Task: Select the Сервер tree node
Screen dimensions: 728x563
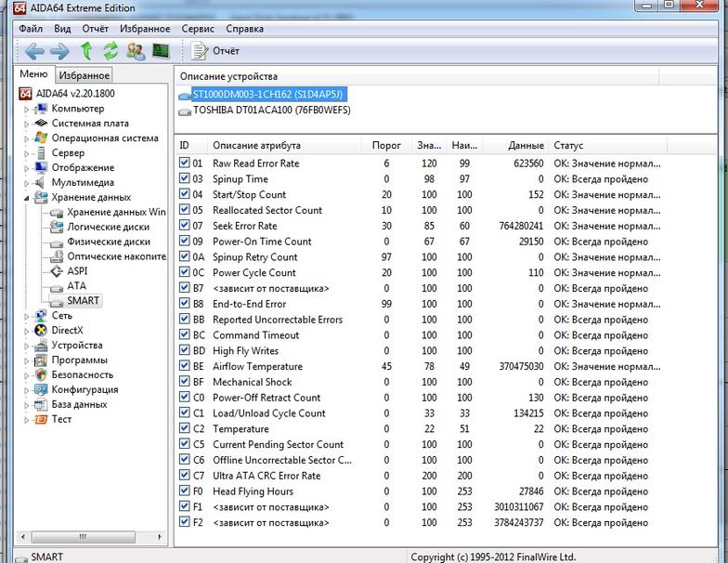Action: (69, 152)
